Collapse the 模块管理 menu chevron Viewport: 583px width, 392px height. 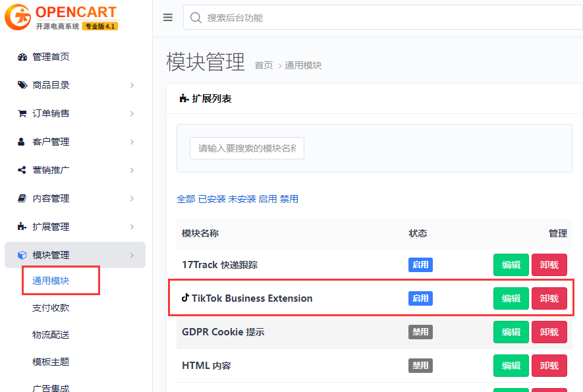click(132, 255)
